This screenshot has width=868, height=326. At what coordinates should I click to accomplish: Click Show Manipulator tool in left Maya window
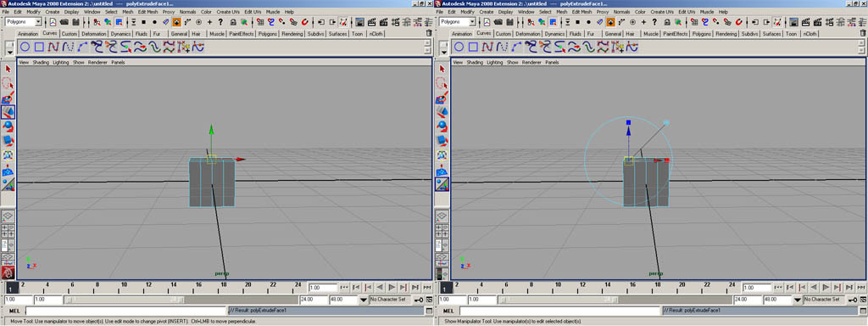8,184
